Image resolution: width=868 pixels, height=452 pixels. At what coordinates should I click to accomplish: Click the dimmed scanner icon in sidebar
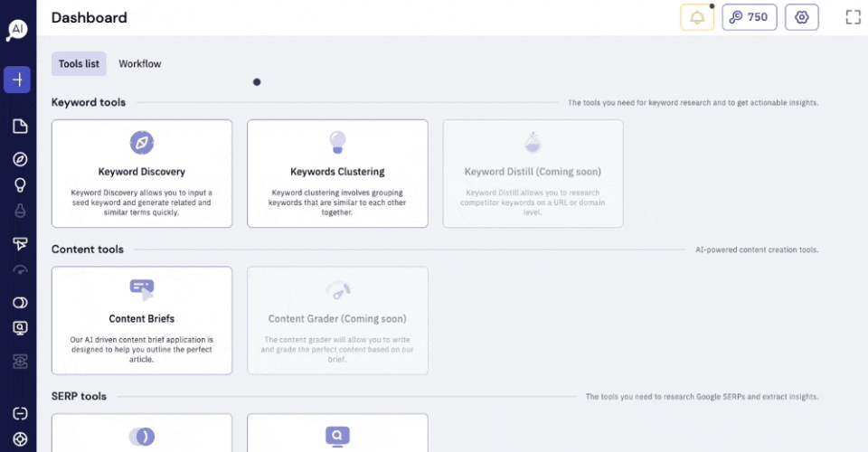[x=20, y=362]
